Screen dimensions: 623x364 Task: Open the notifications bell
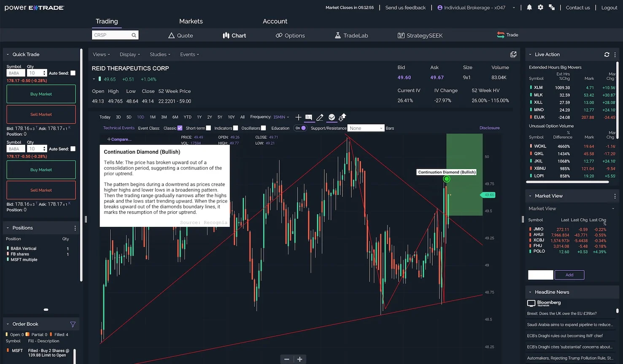click(x=529, y=8)
